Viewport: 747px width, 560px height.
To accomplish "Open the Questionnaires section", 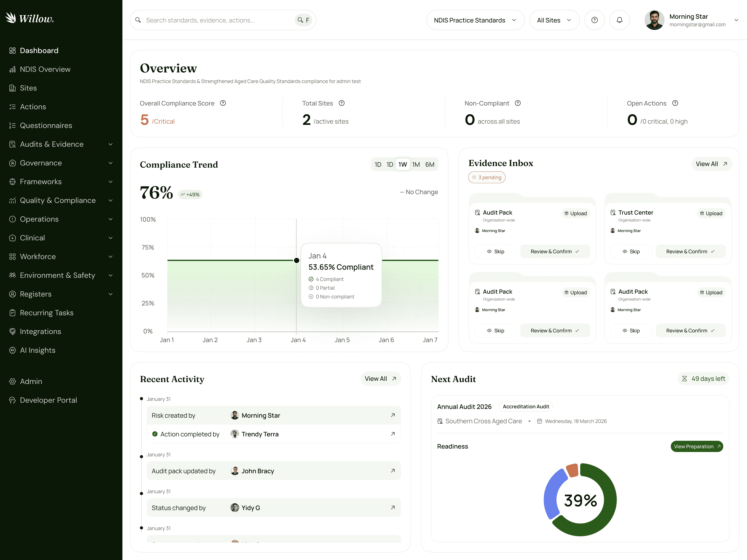I will click(x=46, y=125).
